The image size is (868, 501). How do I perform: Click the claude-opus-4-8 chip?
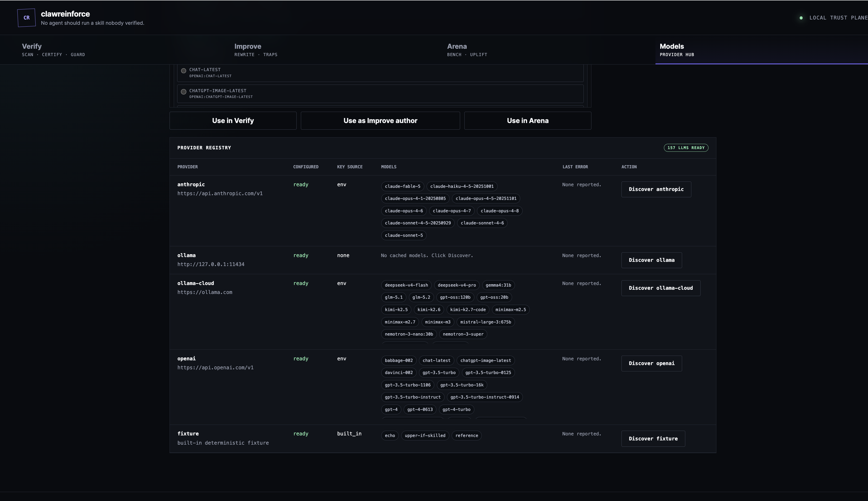point(499,211)
